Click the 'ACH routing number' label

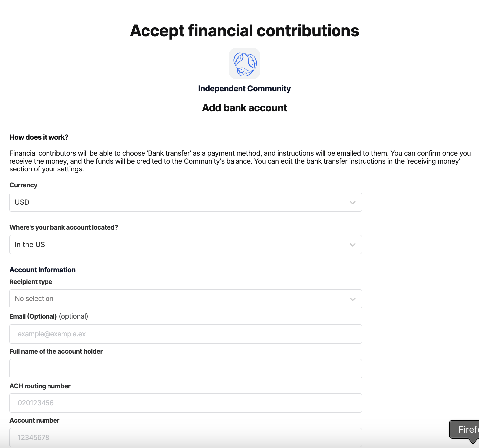[40, 386]
